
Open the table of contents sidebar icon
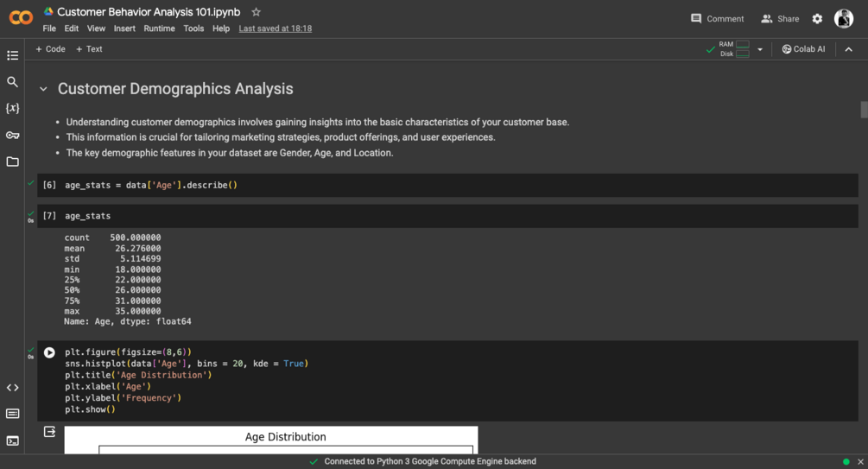coord(12,55)
